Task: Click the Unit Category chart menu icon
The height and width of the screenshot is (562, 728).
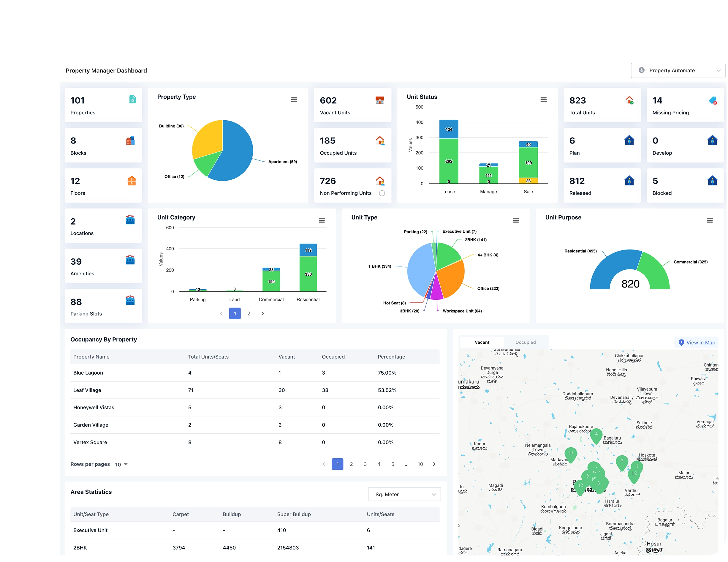Action: click(x=321, y=220)
